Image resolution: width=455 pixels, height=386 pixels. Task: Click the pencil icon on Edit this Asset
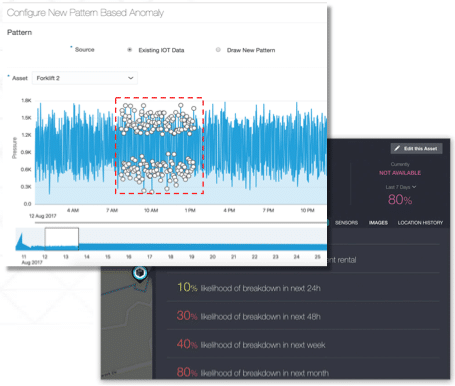coord(397,149)
